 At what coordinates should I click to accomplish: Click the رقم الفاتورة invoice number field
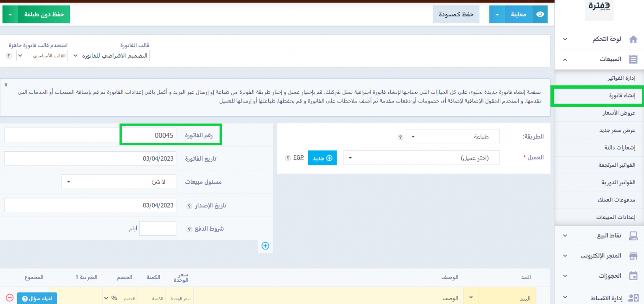pos(149,135)
